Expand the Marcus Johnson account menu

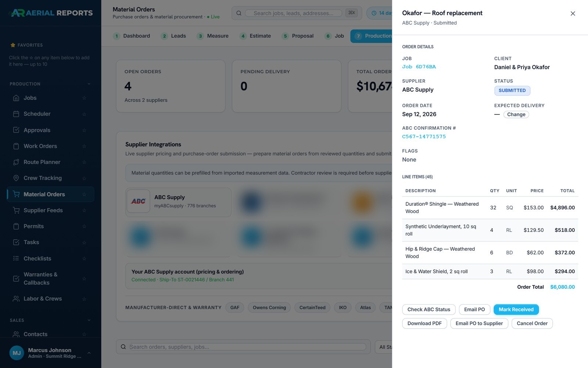pos(89,353)
